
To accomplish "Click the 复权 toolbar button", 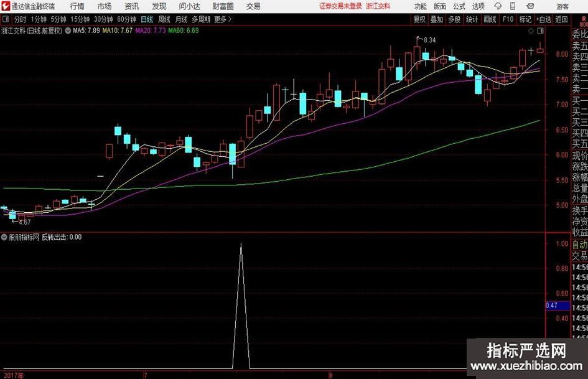I will [419, 19].
